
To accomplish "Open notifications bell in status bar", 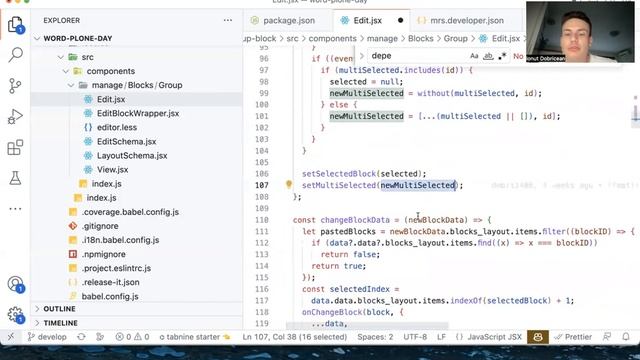I will click(x=626, y=337).
